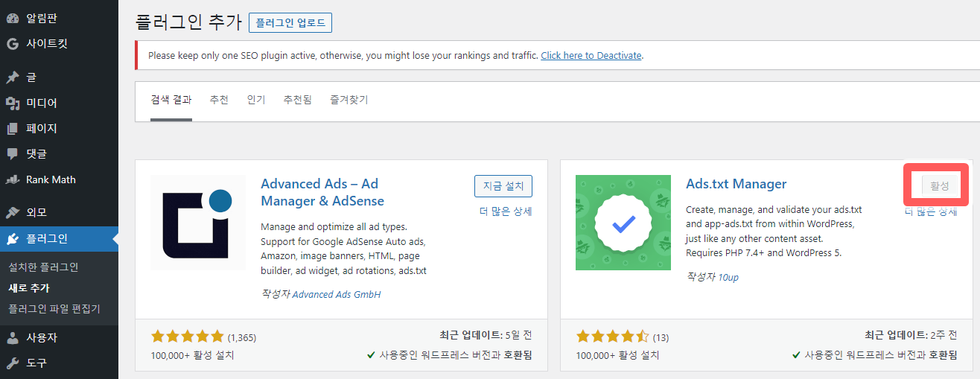Click the 플러그인 추가 page heading
This screenshot has height=379, width=980.
click(188, 22)
